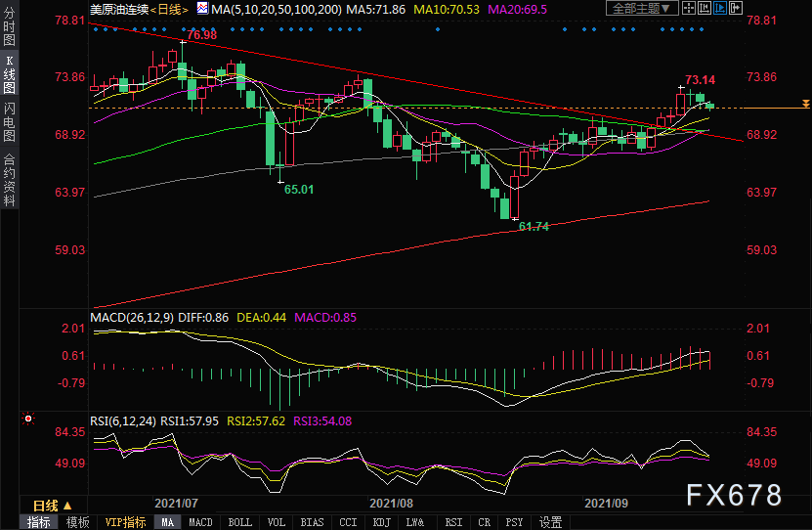Viewport: 812px width, 530px height.
Task: Click the DIFF:0.86 value
Action: point(203,318)
